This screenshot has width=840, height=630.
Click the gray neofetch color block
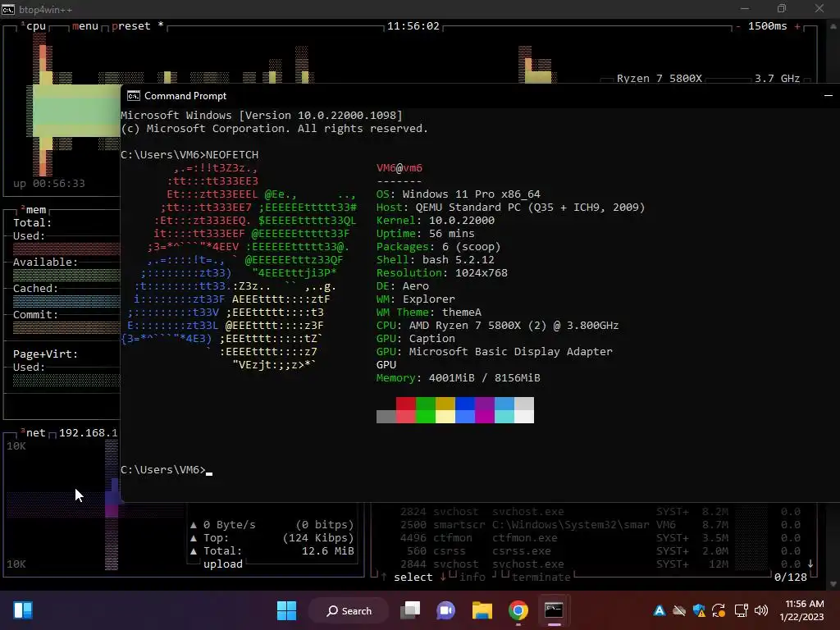(x=386, y=417)
